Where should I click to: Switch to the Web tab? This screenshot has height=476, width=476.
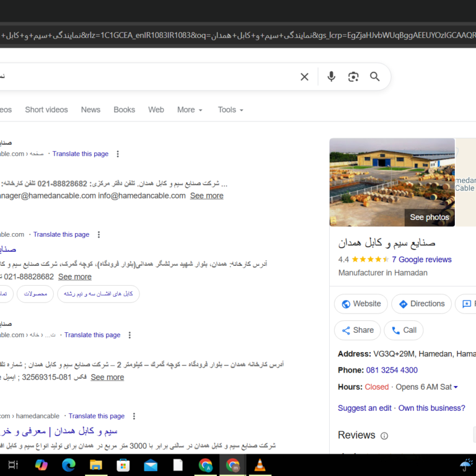point(156,110)
